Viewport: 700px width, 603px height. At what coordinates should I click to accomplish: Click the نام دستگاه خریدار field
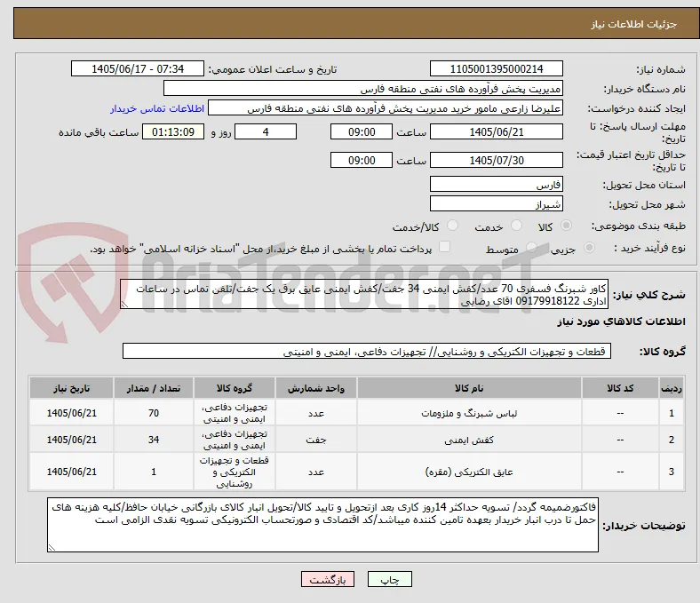[363, 89]
